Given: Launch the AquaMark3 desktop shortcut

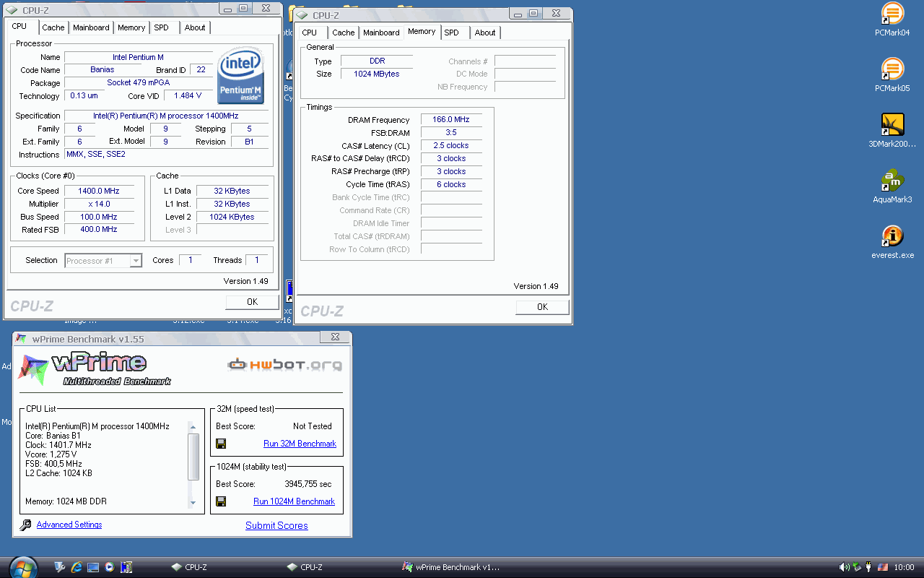Looking at the screenshot, I should coord(892,186).
